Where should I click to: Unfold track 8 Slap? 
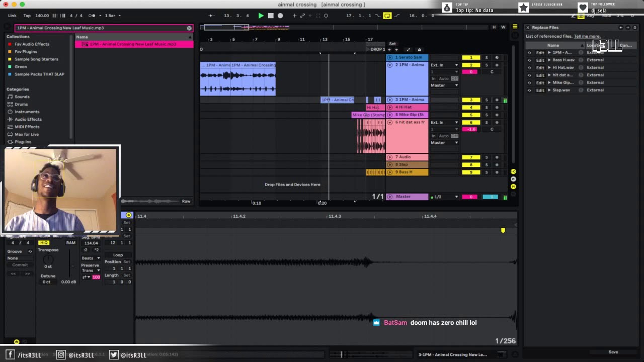(389, 164)
